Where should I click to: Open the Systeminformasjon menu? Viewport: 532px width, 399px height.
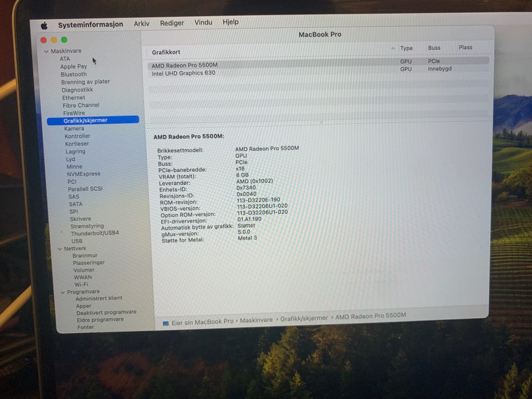(90, 24)
